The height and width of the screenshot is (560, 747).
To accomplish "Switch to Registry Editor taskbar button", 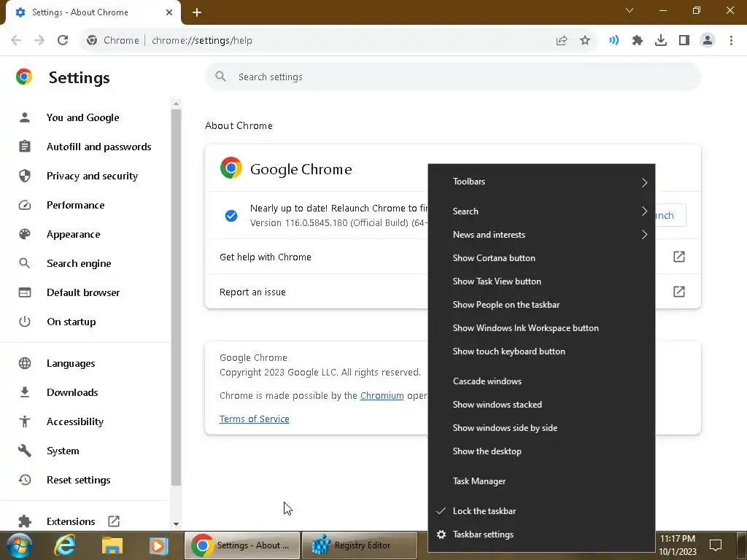I will 360,545.
